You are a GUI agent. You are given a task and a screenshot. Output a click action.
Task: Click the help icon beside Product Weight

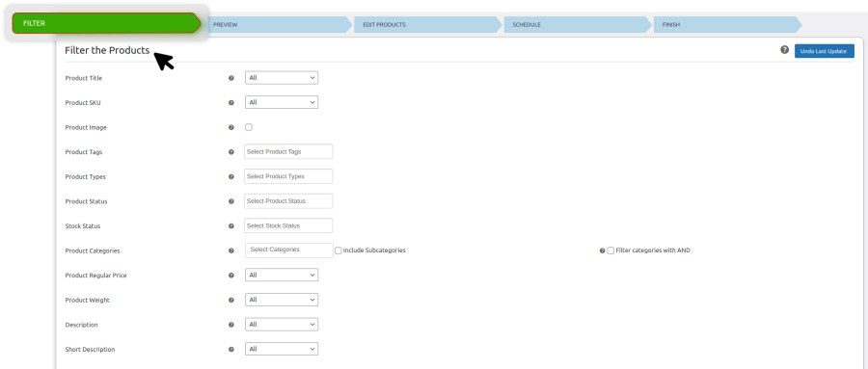(x=231, y=300)
